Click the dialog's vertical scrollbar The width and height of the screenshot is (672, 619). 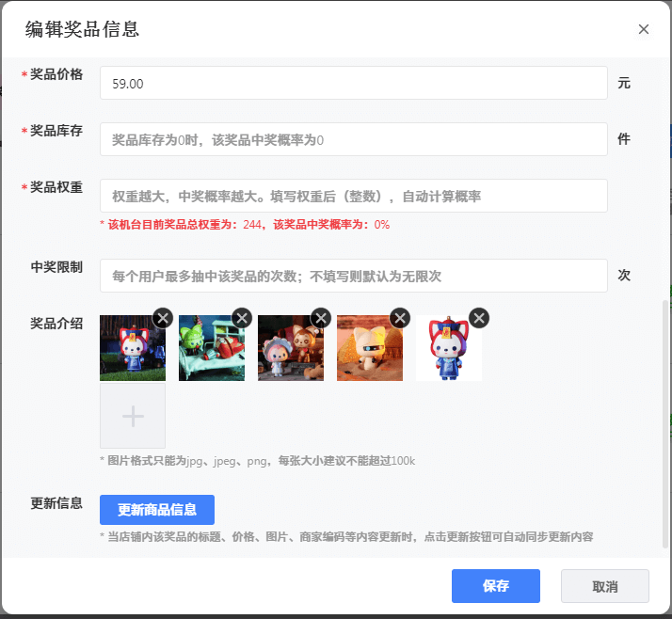point(665,424)
